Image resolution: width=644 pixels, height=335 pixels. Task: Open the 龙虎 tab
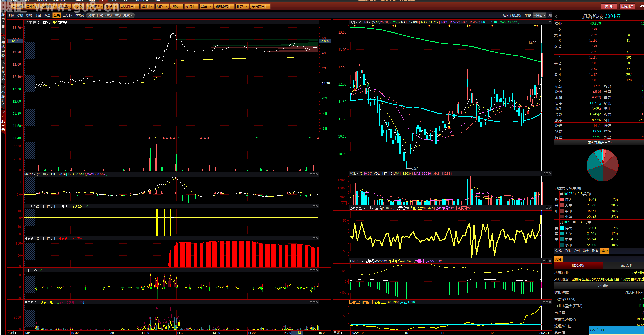point(605,251)
